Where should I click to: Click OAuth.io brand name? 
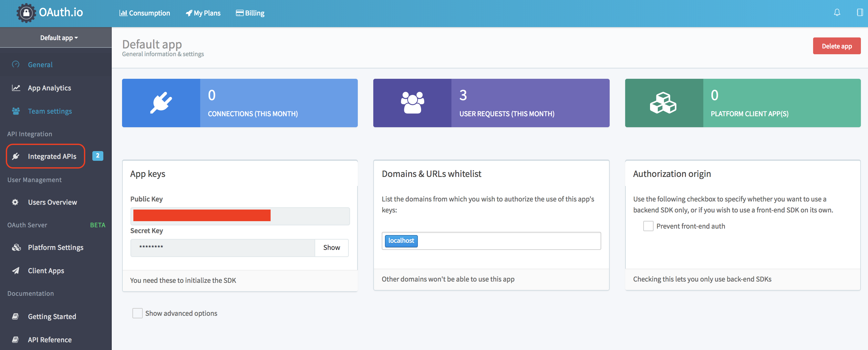pos(61,13)
